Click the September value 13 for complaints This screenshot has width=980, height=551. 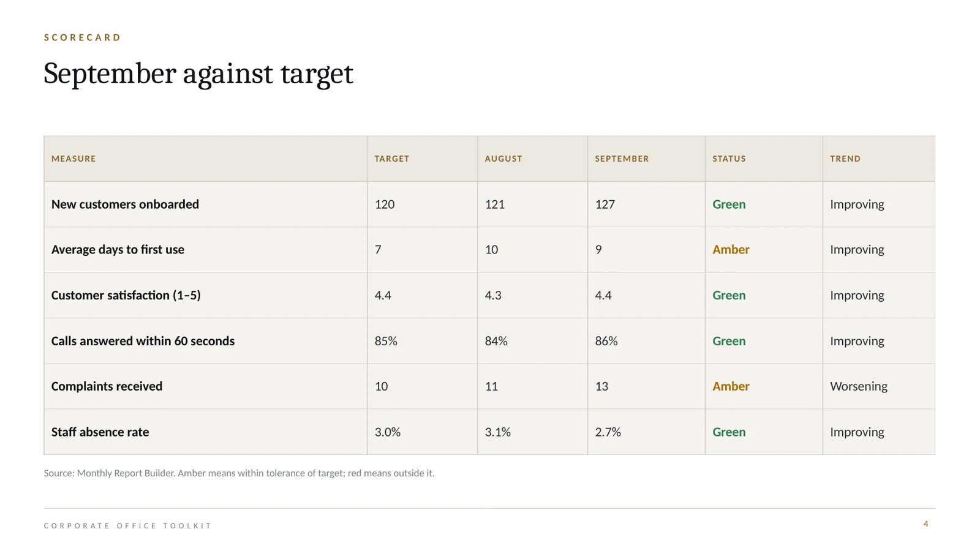coord(601,386)
